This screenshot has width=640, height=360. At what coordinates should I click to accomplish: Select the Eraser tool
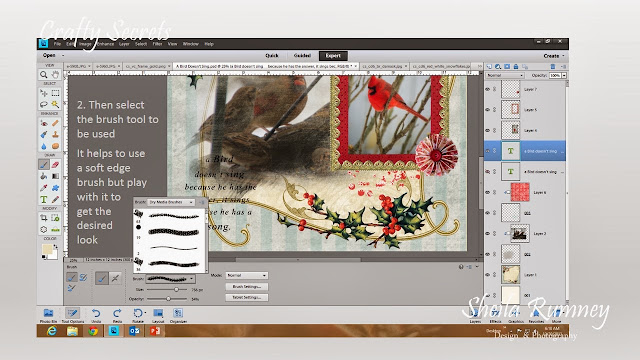point(55,164)
